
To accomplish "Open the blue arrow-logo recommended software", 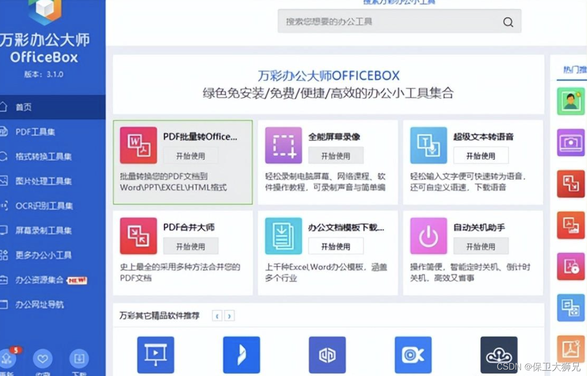I will coord(242,355).
